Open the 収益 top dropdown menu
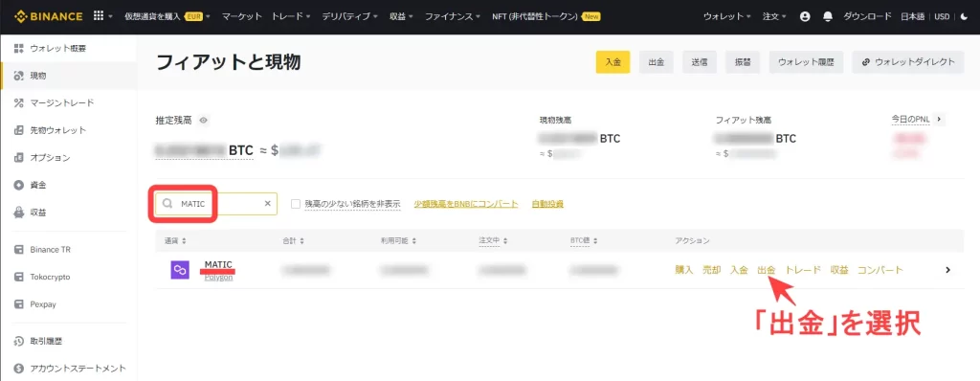 tap(402, 16)
